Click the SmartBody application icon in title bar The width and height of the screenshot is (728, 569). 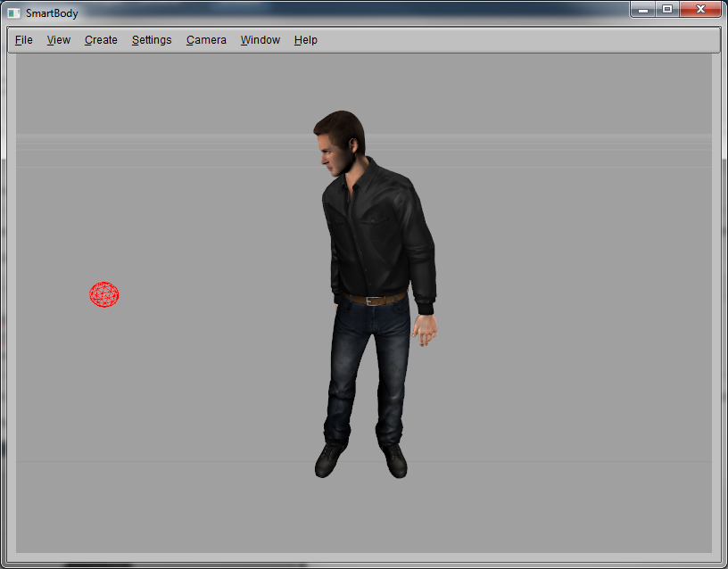(x=14, y=13)
